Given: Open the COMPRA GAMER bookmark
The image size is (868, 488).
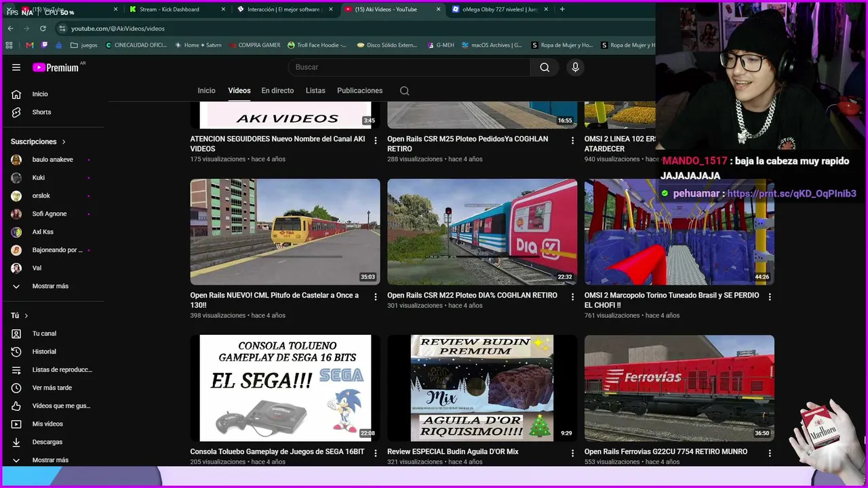Looking at the screenshot, I should [x=254, y=45].
